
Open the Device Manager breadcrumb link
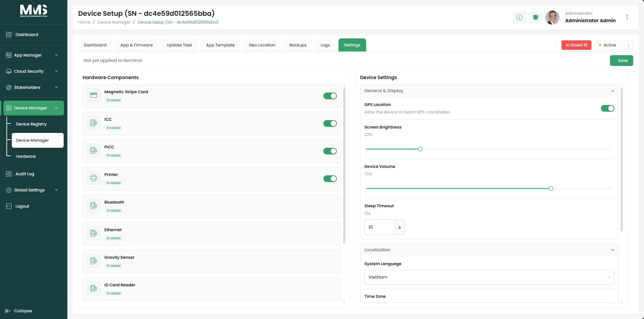pos(114,22)
